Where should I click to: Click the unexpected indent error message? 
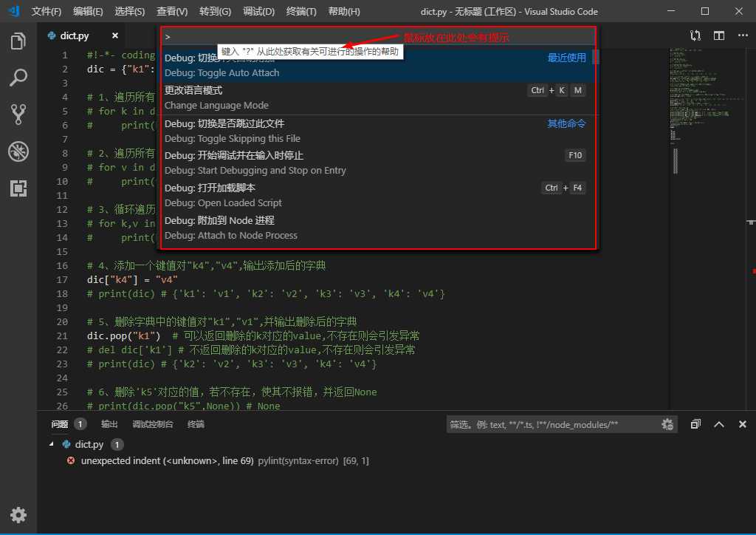[x=168, y=460]
